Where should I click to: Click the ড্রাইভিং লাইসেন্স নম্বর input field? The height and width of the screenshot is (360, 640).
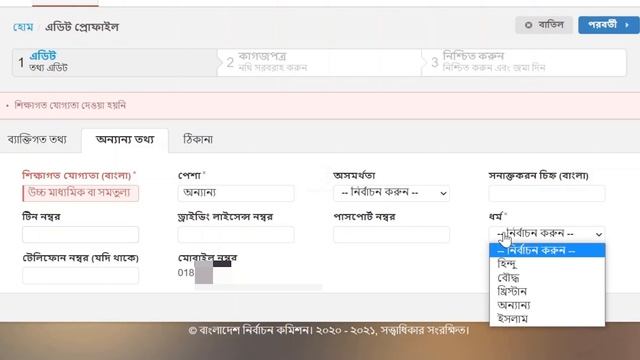pyautogui.click(x=236, y=235)
